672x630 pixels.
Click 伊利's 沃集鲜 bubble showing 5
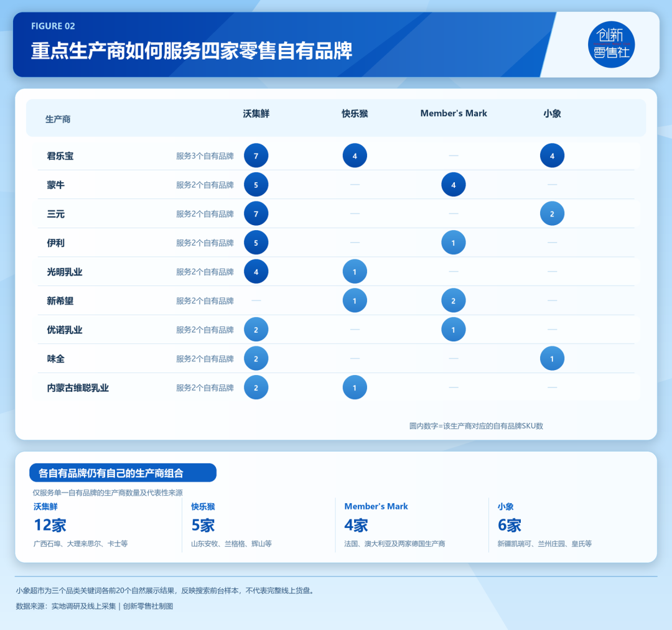(x=256, y=243)
